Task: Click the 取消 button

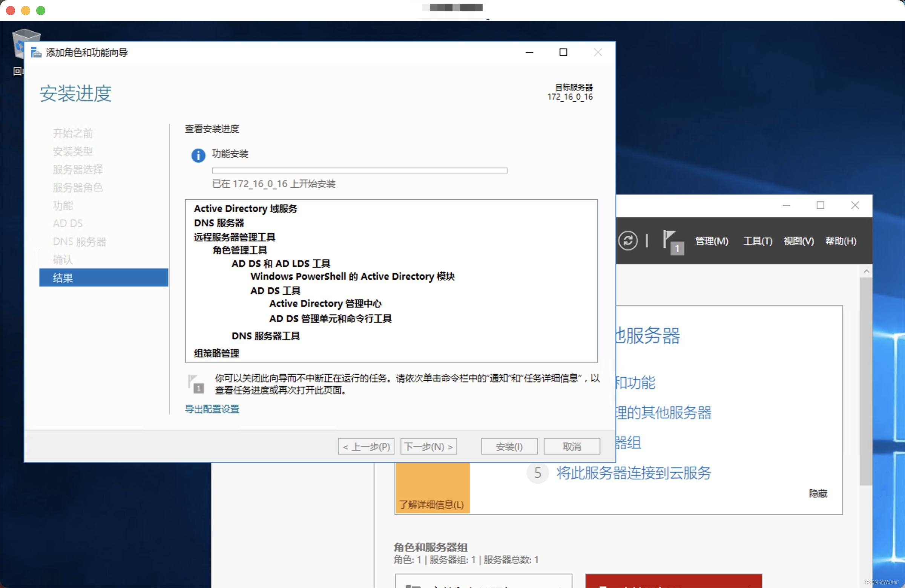Action: coord(572,446)
